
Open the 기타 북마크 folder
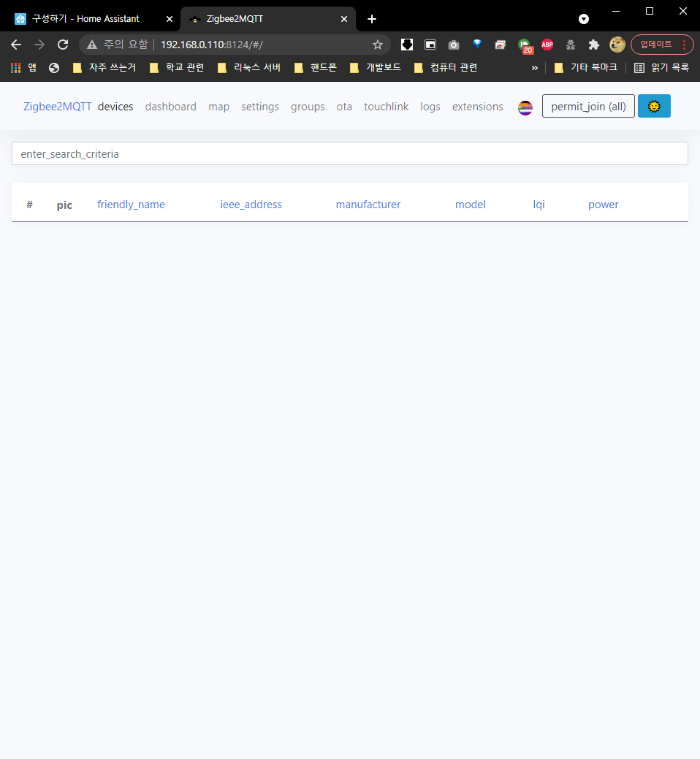(x=586, y=68)
